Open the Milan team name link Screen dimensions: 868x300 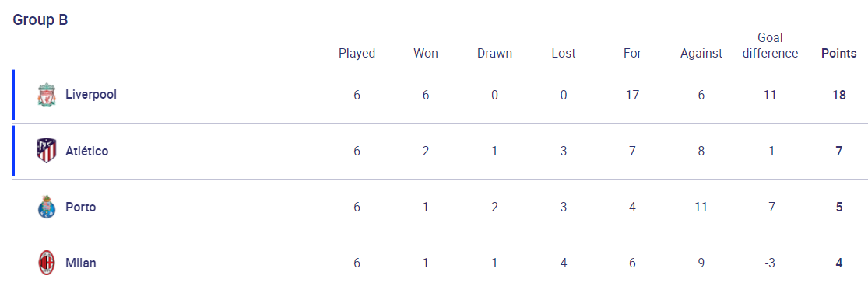[81, 263]
